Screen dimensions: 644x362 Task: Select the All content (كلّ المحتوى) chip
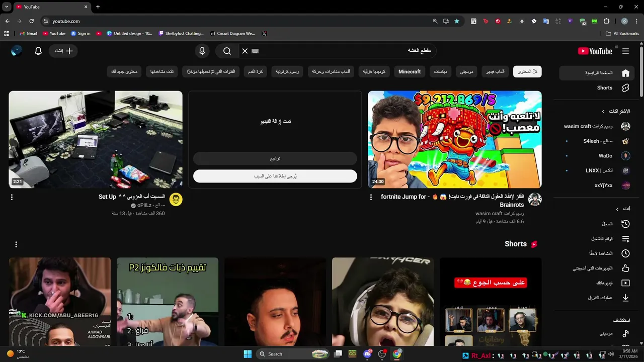pyautogui.click(x=527, y=72)
